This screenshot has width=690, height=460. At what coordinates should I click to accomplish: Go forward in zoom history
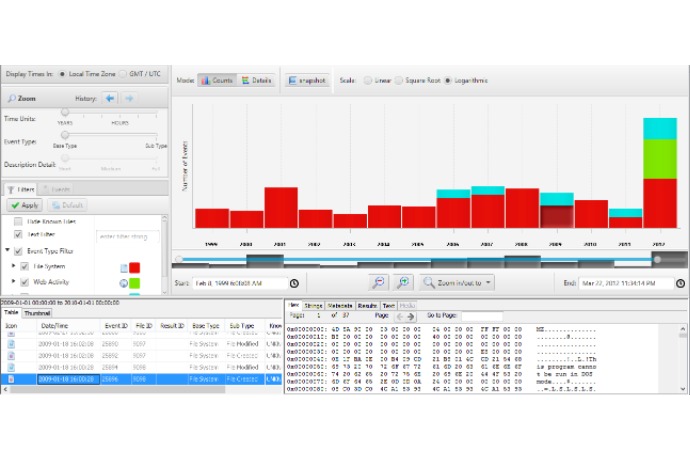(x=128, y=98)
